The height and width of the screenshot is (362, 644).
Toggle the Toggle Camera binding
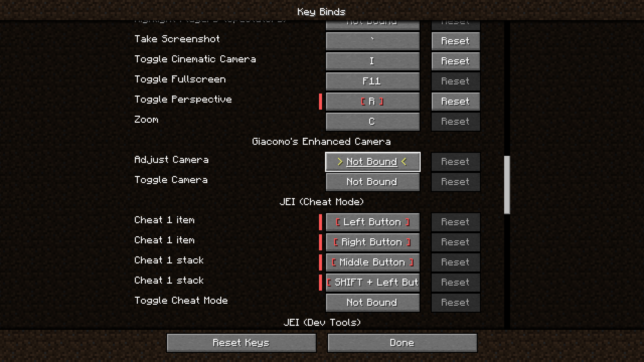[372, 181]
